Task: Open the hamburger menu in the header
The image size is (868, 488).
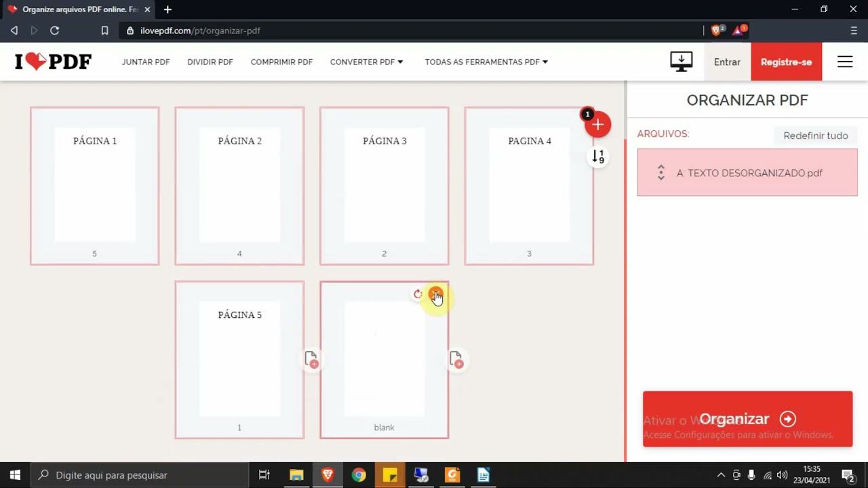Action: tap(844, 62)
